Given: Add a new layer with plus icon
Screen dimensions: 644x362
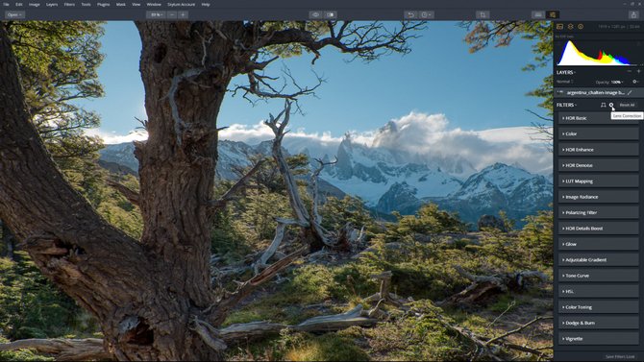Looking at the screenshot, I should point(638,71).
